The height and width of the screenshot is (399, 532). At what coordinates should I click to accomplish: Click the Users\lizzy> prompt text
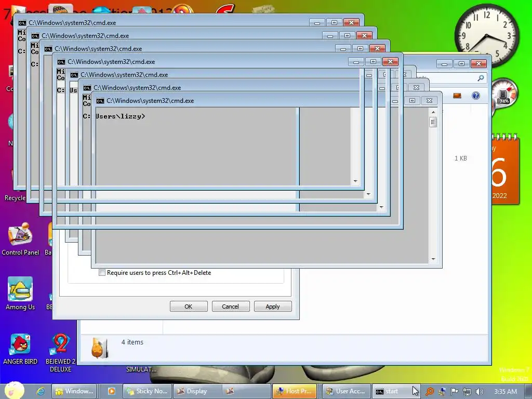click(x=121, y=116)
